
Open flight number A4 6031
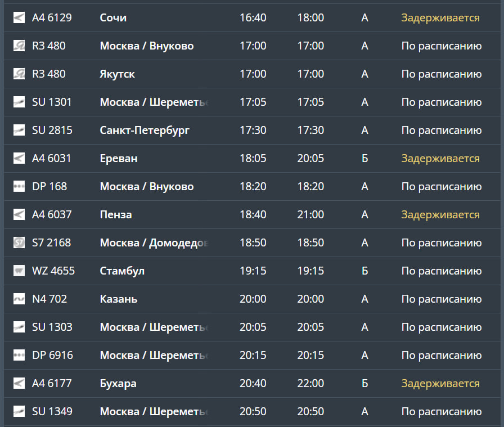click(x=52, y=159)
